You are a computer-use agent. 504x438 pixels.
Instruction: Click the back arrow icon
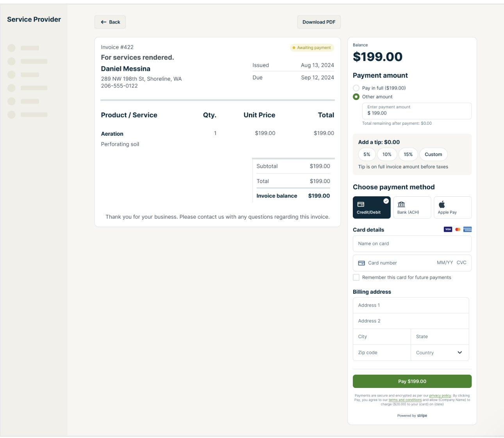click(x=104, y=22)
